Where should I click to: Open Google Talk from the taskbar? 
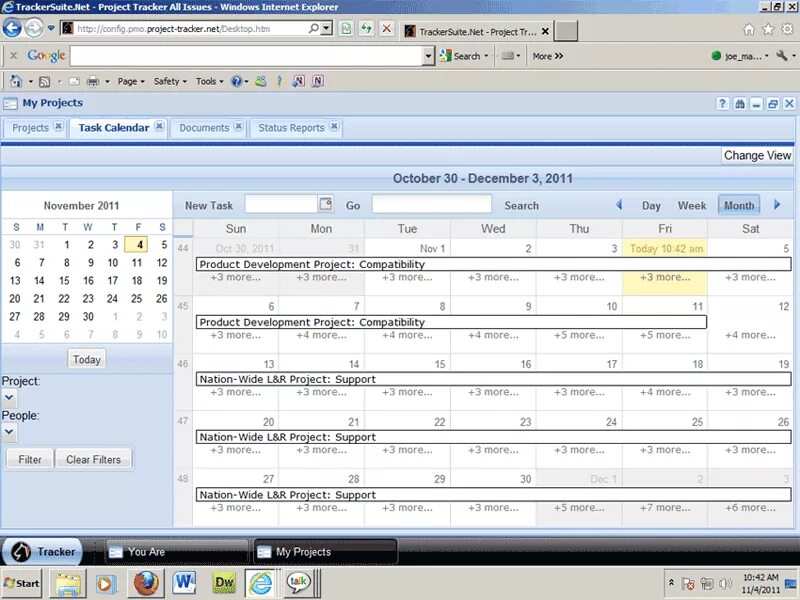coord(298,583)
